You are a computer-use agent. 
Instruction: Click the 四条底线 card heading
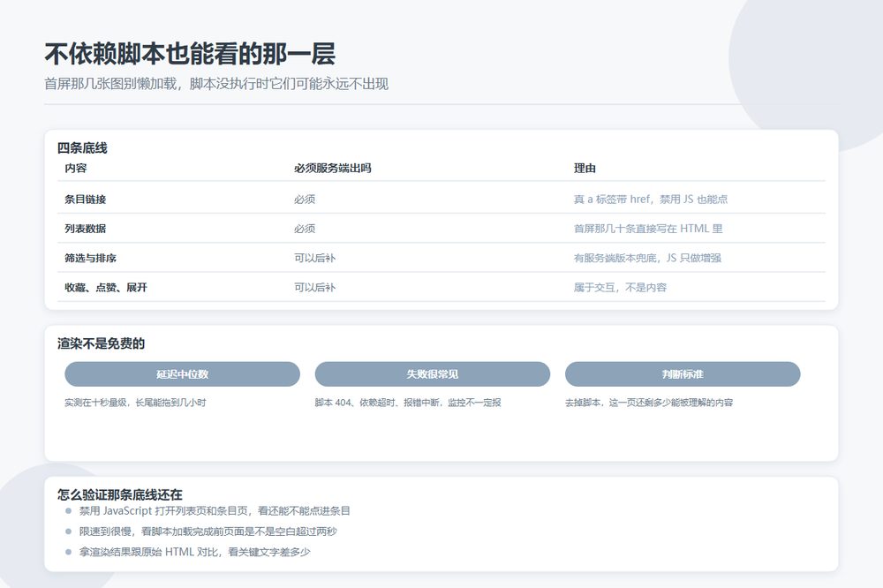[82, 148]
